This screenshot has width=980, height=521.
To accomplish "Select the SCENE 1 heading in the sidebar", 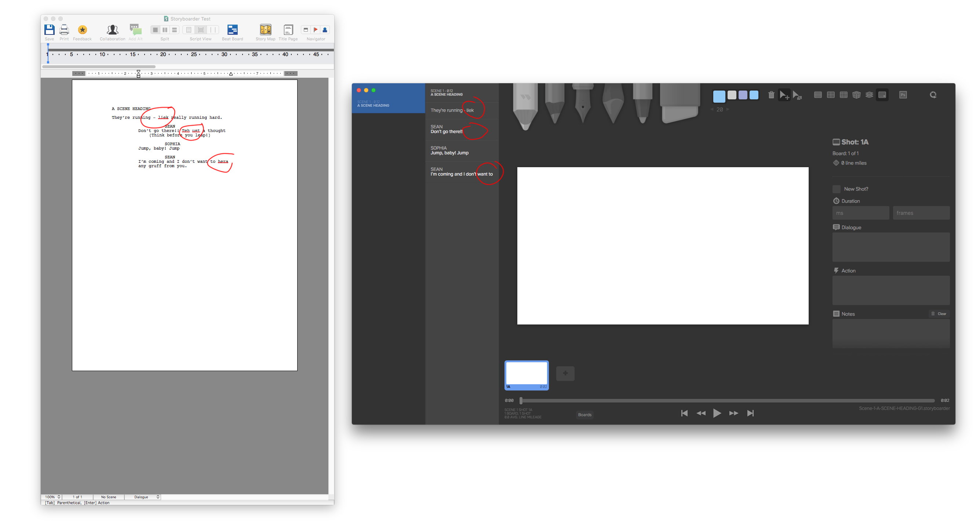I will pyautogui.click(x=389, y=103).
